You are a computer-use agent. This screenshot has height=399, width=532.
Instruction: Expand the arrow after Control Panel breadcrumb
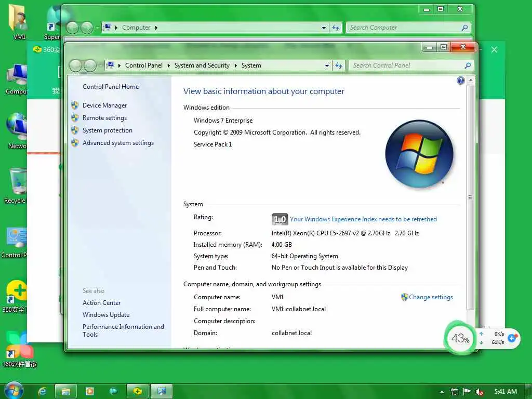(x=168, y=66)
